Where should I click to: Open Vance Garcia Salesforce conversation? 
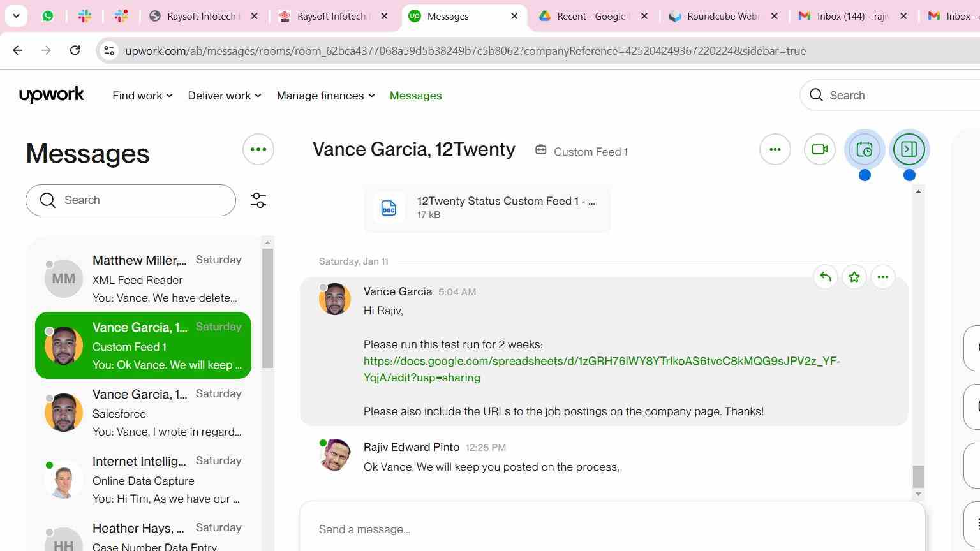coord(143,413)
